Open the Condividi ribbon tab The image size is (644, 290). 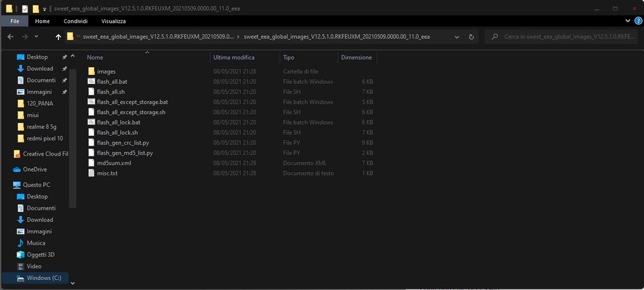click(x=75, y=21)
